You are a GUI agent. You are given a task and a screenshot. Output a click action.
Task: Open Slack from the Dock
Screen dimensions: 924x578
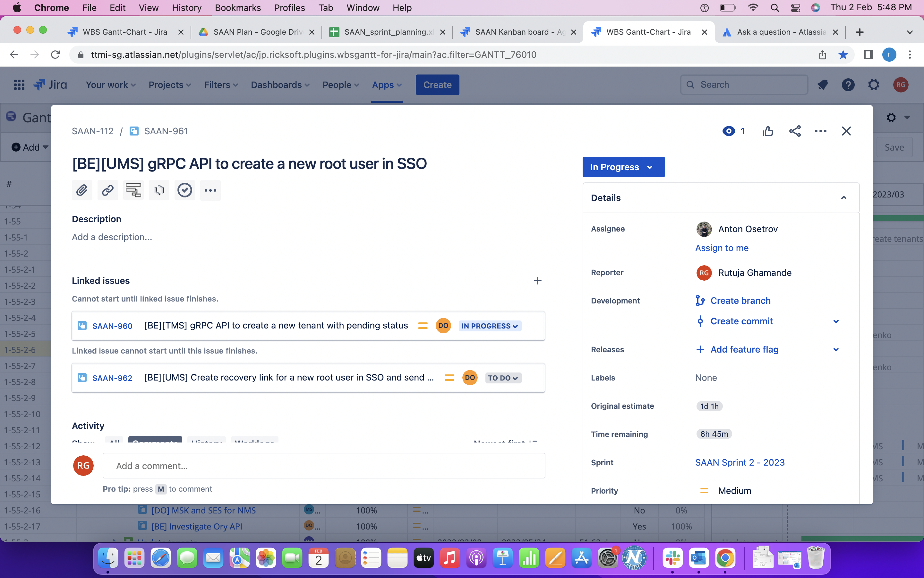point(672,558)
